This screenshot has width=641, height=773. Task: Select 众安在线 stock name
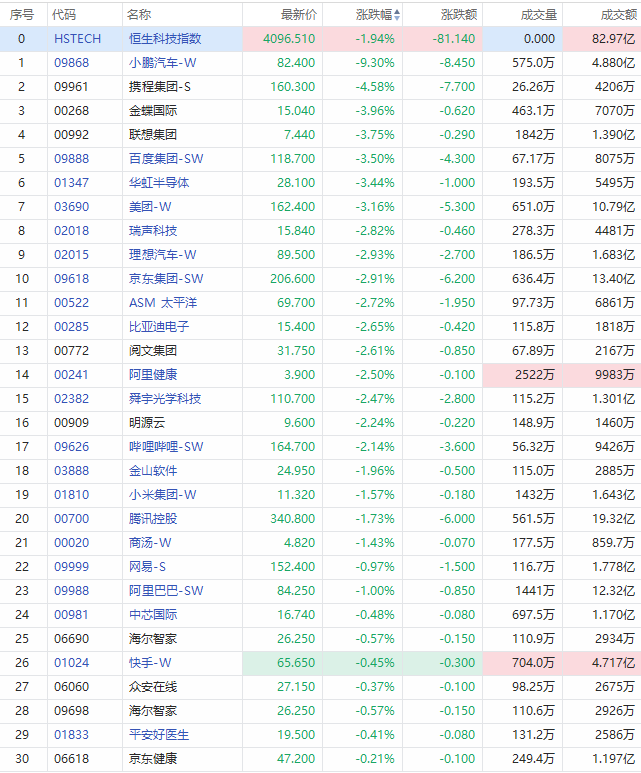click(153, 687)
